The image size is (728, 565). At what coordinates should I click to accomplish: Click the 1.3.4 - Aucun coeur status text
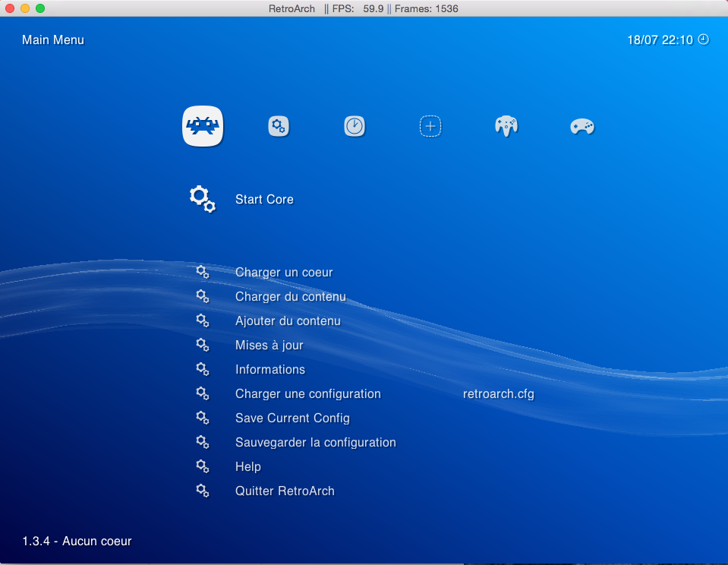click(77, 541)
